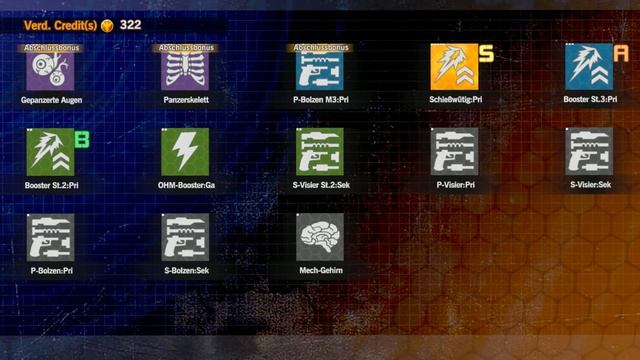
Task: Click the Gepanzerte Augen label text
Action: [x=51, y=100]
